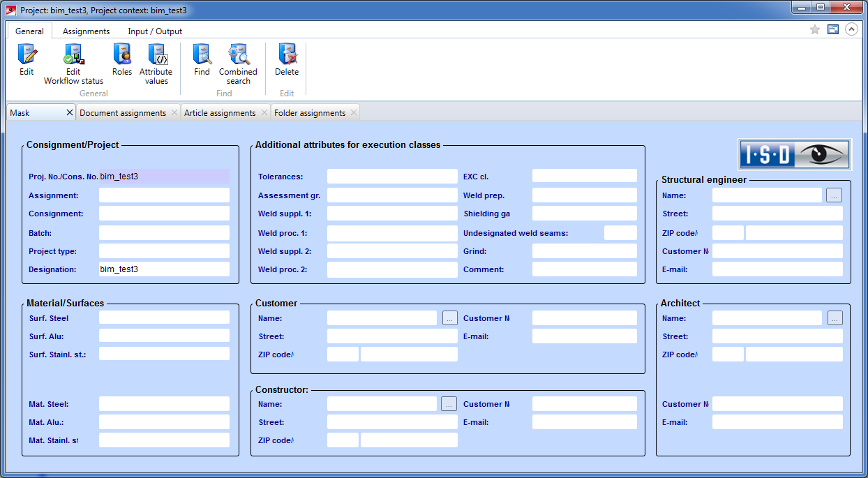
Task: Click the window layout icon beside the star
Action: point(832,29)
